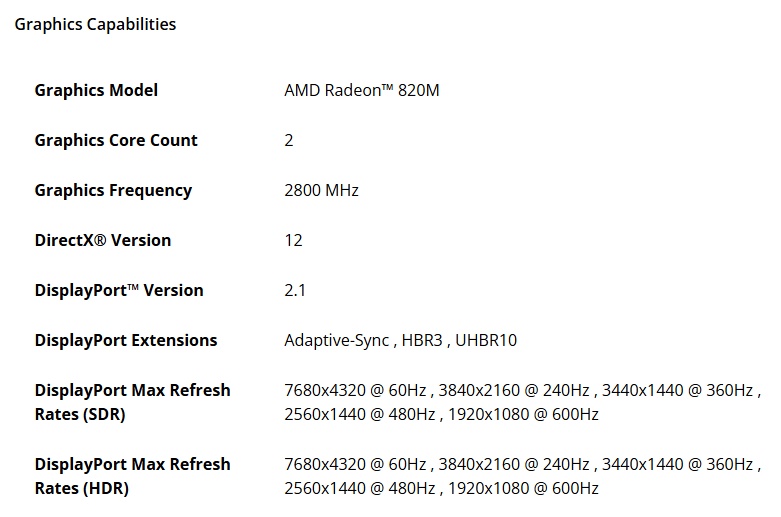Select the core count value 2
This screenshot has height=517, width=781.
(x=289, y=140)
